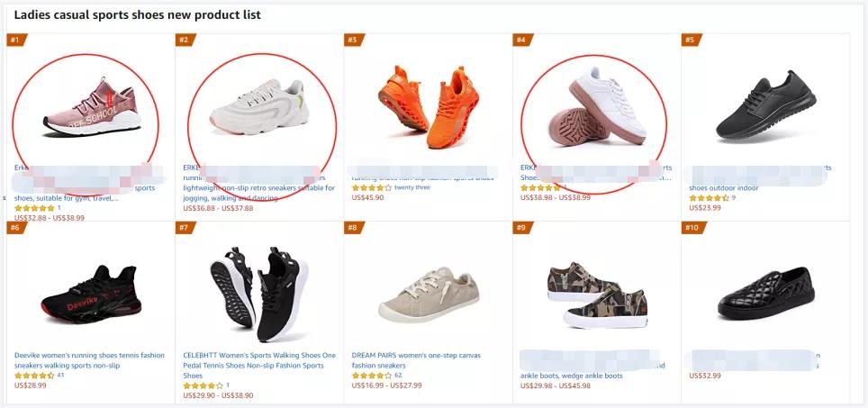Click the US$16.99 - US$27.99 price range

pos(386,385)
